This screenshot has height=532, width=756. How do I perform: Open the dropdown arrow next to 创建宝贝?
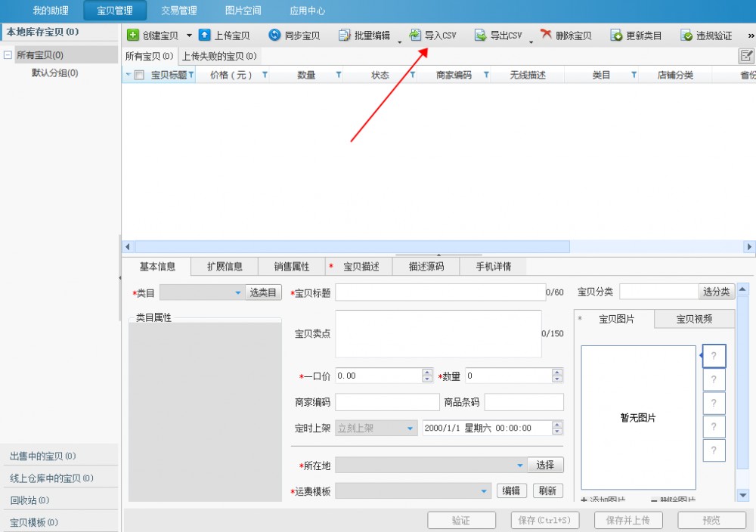(189, 36)
